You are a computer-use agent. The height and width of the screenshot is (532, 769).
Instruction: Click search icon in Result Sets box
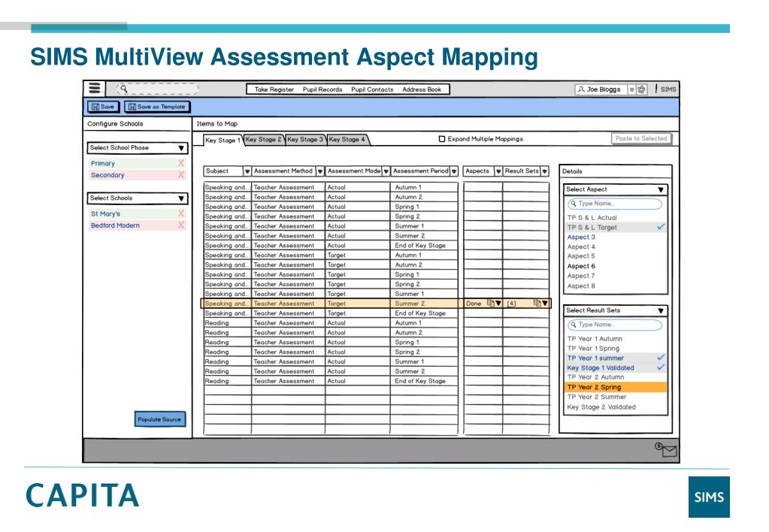coord(573,325)
